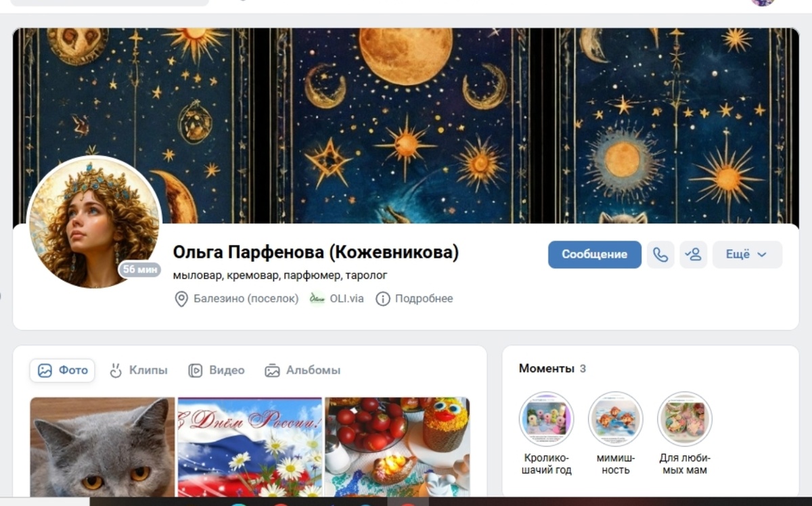Click the phone call icon button

(660, 254)
